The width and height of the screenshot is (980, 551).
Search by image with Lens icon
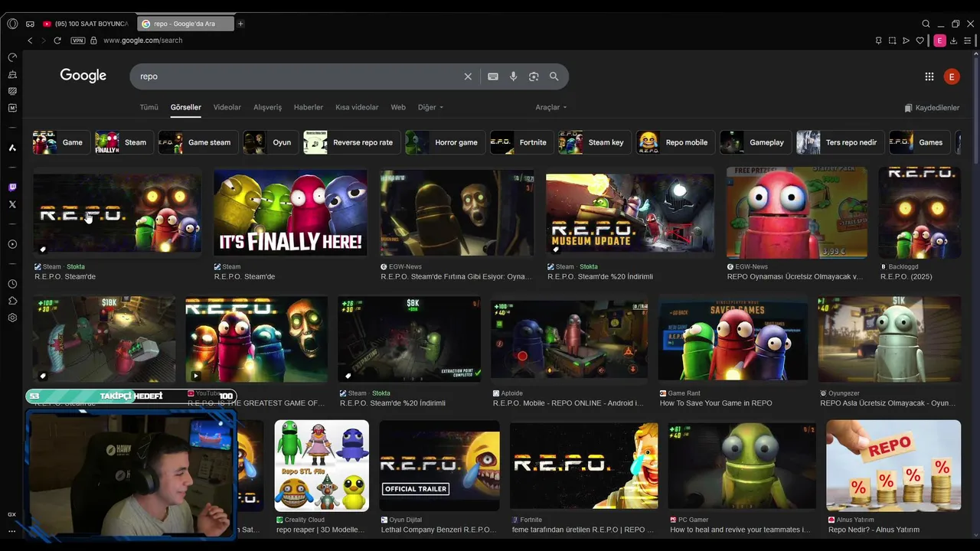click(534, 77)
